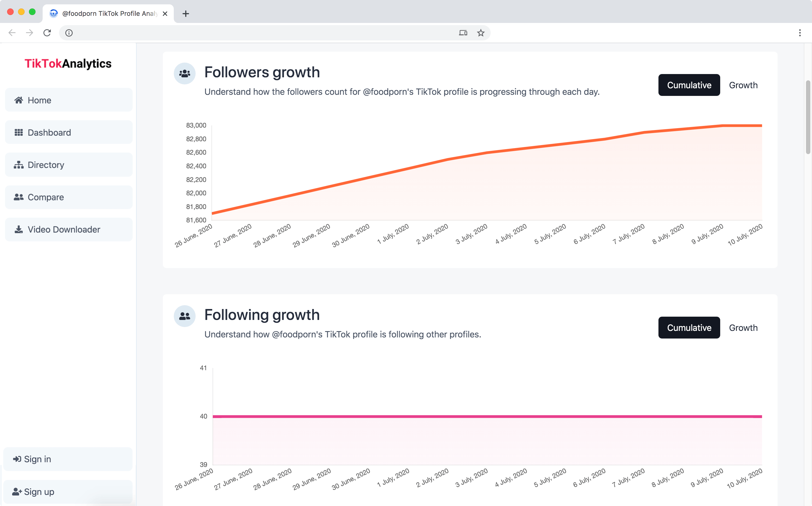Click the browser forward arrow
Viewport: 812px width, 506px height.
click(30, 33)
